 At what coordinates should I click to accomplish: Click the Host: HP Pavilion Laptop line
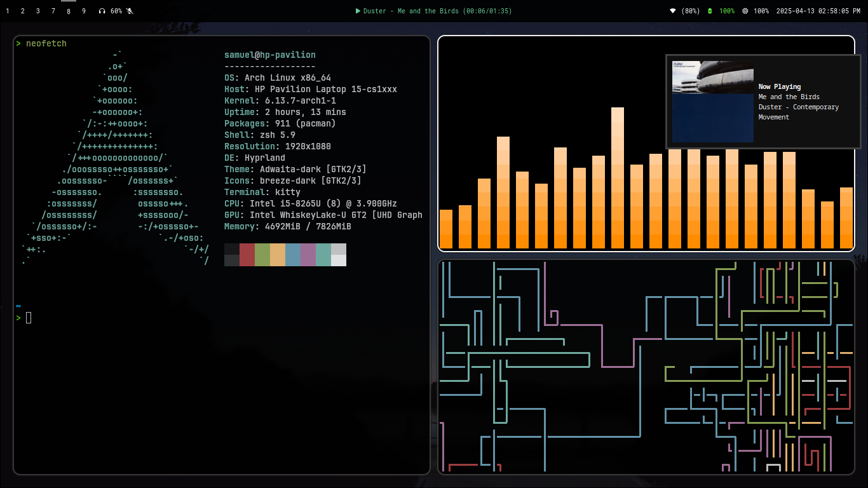pos(311,89)
